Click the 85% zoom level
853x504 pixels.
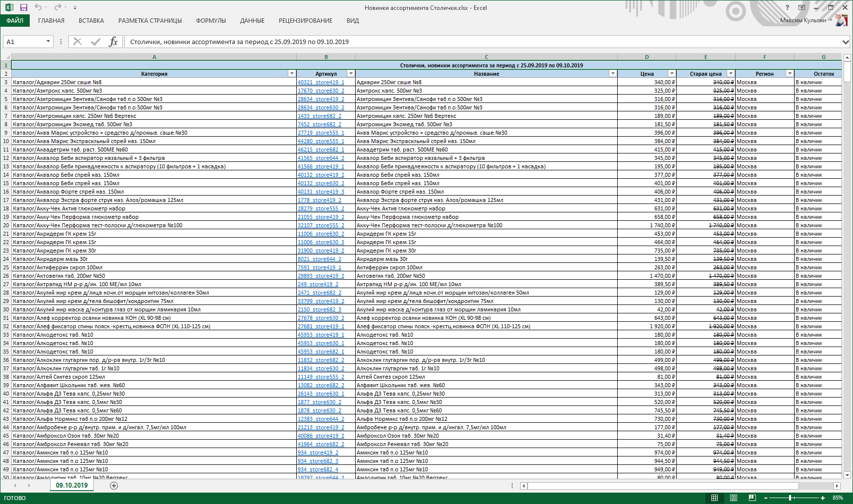[x=838, y=498]
